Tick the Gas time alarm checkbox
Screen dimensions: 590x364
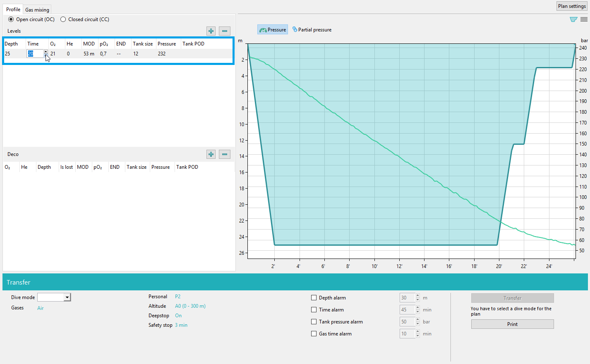pos(314,334)
